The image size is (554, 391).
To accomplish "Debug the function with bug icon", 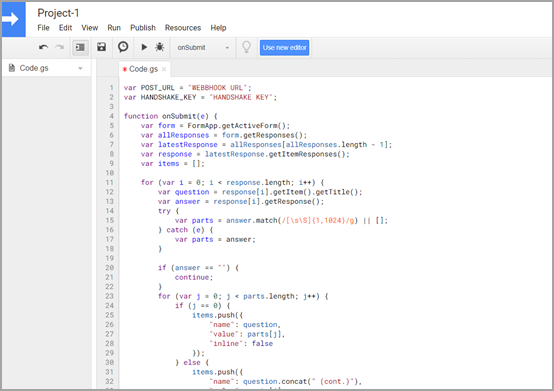I will pyautogui.click(x=160, y=47).
